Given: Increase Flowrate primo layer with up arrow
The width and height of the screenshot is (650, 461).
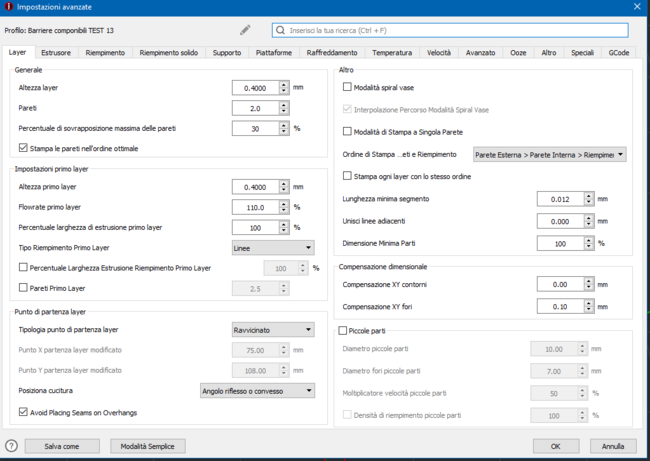Looking at the screenshot, I should coord(284,204).
